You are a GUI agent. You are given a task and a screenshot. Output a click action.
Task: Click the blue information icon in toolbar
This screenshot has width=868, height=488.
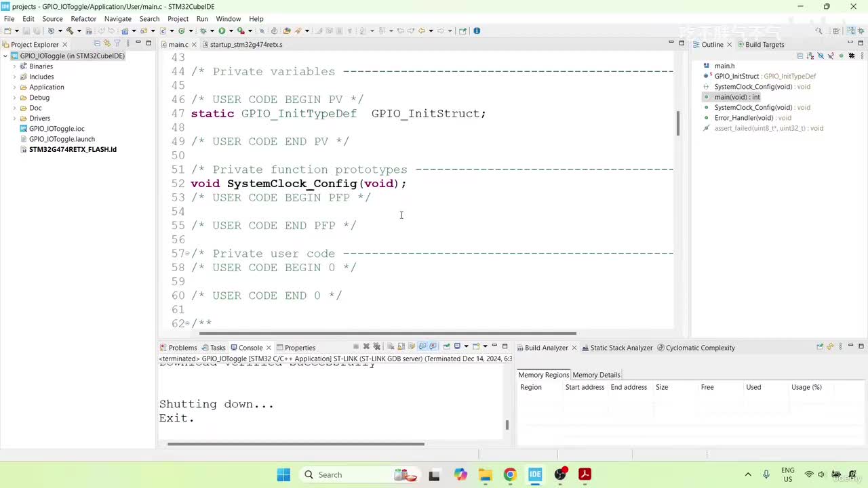[477, 30]
